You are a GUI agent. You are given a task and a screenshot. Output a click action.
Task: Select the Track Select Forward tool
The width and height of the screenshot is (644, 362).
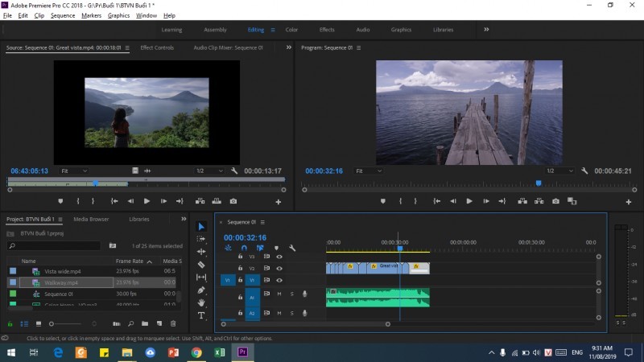(201, 239)
